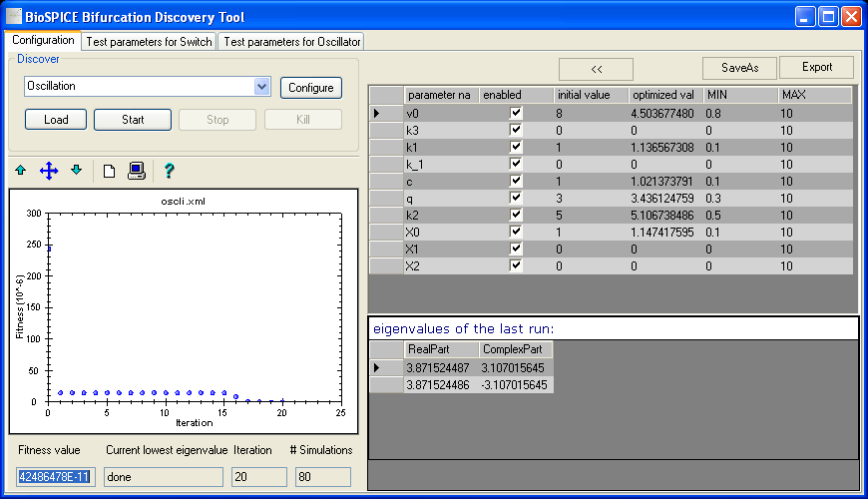Click the green down arrow plot icon
This screenshot has height=499, width=868.
click(77, 170)
